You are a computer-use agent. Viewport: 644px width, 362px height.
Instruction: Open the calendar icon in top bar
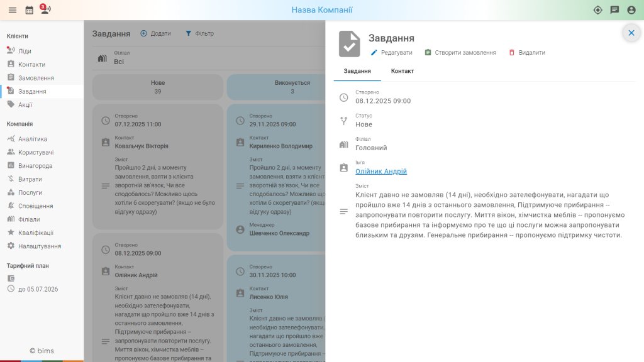[29, 10]
